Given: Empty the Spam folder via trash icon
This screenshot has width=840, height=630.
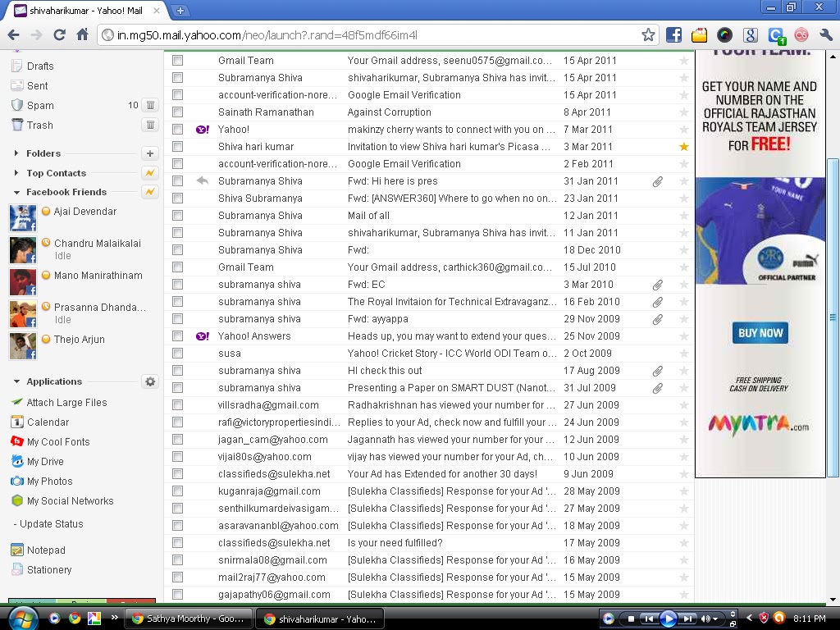Looking at the screenshot, I should pos(151,105).
